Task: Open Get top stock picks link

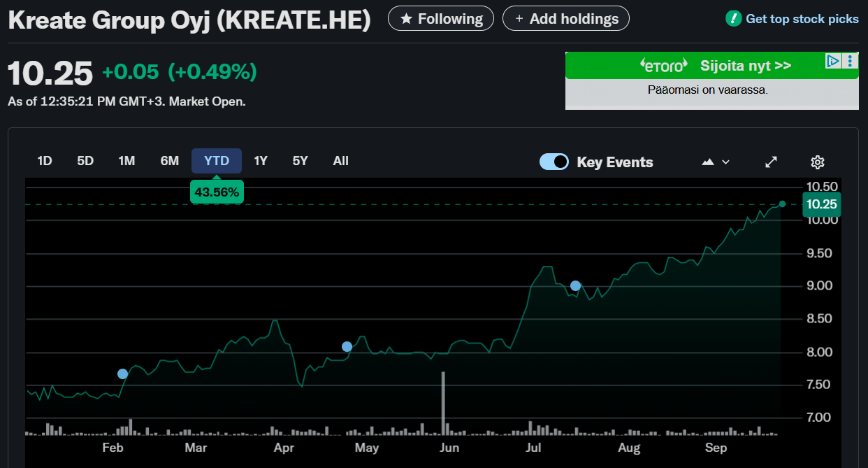Action: [x=802, y=19]
